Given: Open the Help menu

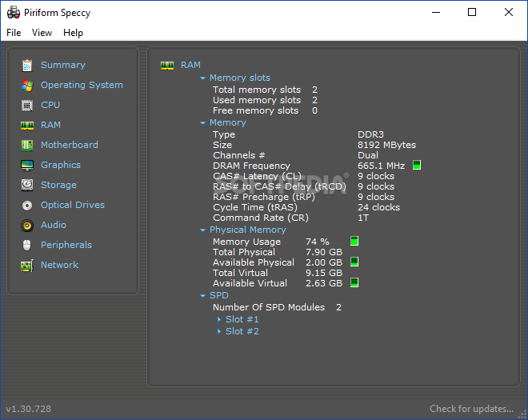Looking at the screenshot, I should [x=73, y=33].
